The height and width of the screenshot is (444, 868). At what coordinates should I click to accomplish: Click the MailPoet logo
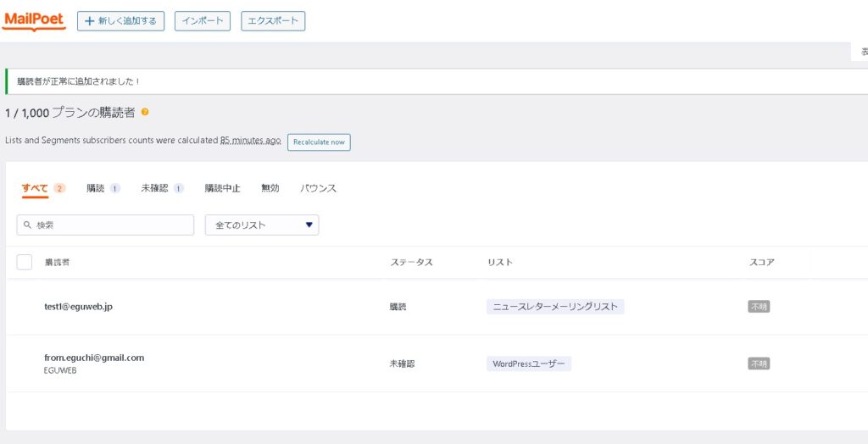pos(34,20)
